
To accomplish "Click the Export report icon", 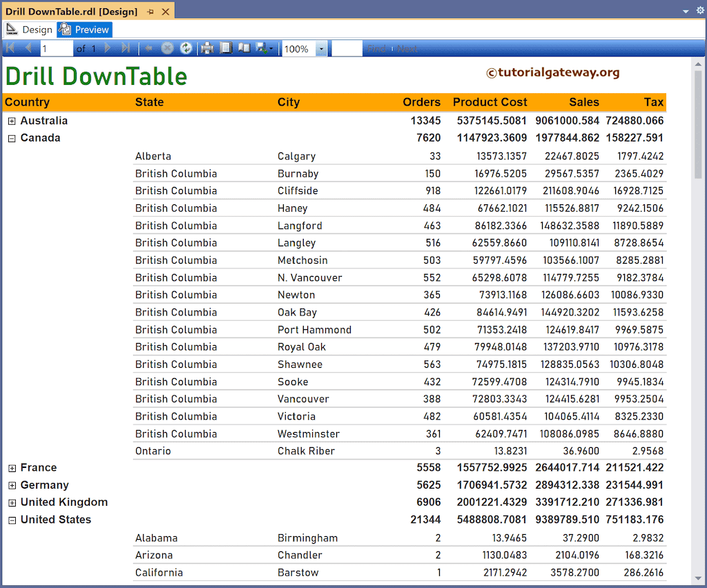I will [x=262, y=48].
